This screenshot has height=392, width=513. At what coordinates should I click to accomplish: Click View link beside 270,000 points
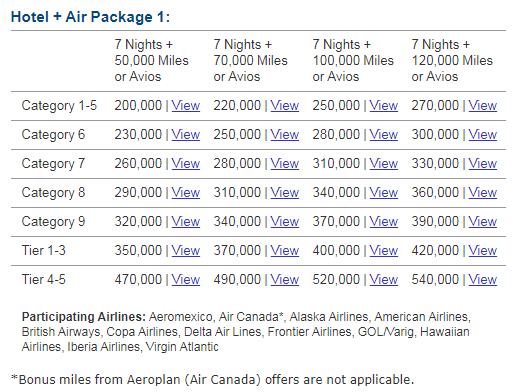[483, 106]
